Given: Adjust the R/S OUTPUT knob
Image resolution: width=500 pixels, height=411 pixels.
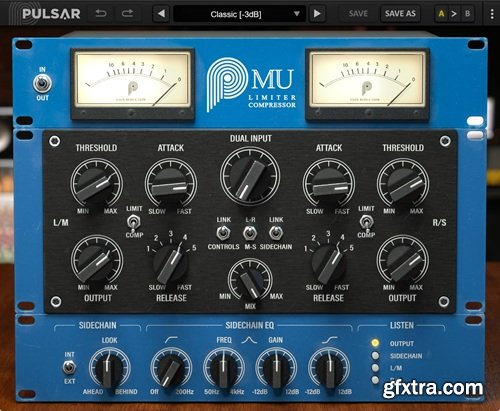Looking at the screenshot, I should (x=403, y=260).
